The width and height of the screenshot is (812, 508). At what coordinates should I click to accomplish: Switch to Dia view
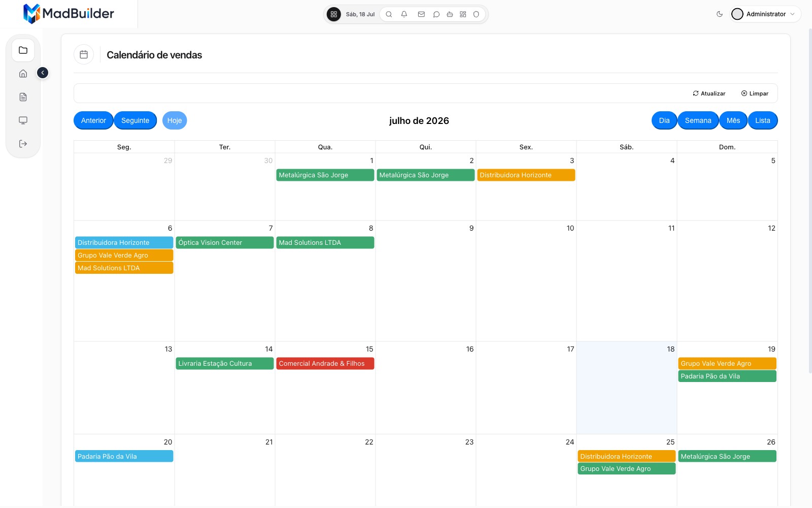coord(664,120)
